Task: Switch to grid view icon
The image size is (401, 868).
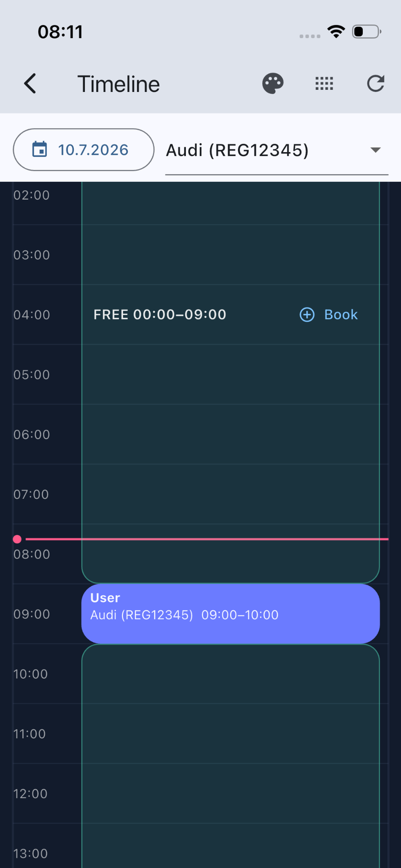Action: click(x=324, y=84)
